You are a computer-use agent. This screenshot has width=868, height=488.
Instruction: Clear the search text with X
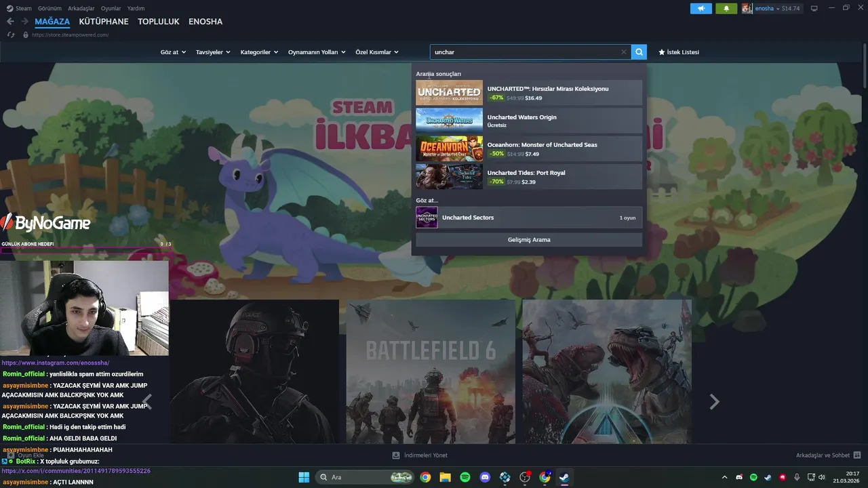coord(624,52)
